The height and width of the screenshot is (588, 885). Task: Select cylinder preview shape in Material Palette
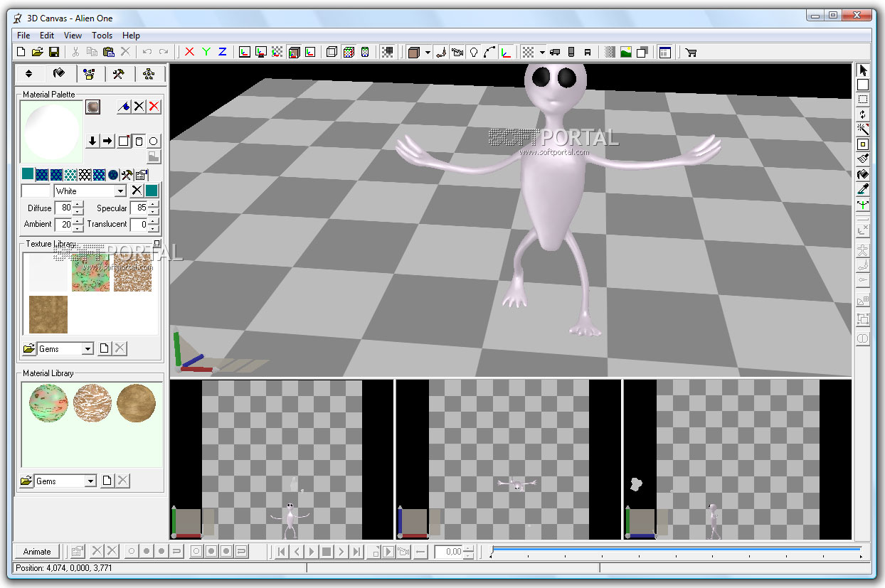point(139,141)
